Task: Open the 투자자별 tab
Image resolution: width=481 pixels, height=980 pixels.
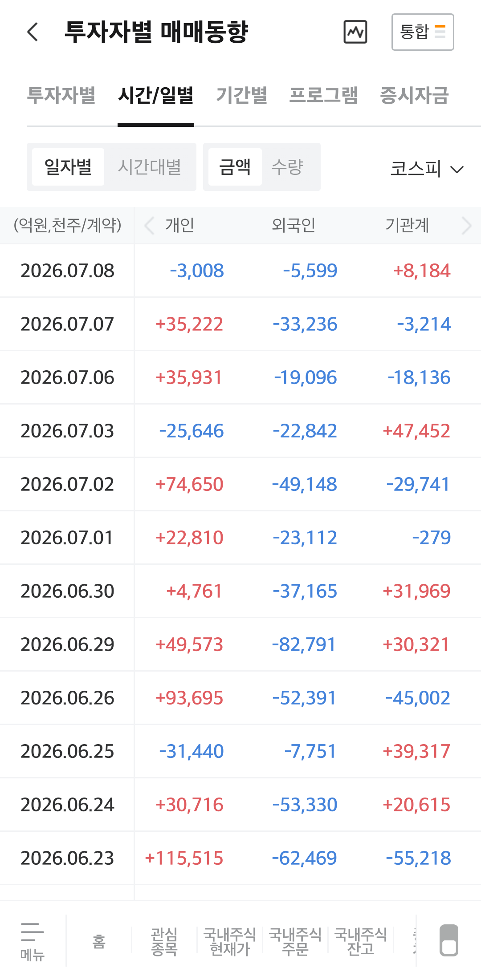Action: pyautogui.click(x=61, y=95)
